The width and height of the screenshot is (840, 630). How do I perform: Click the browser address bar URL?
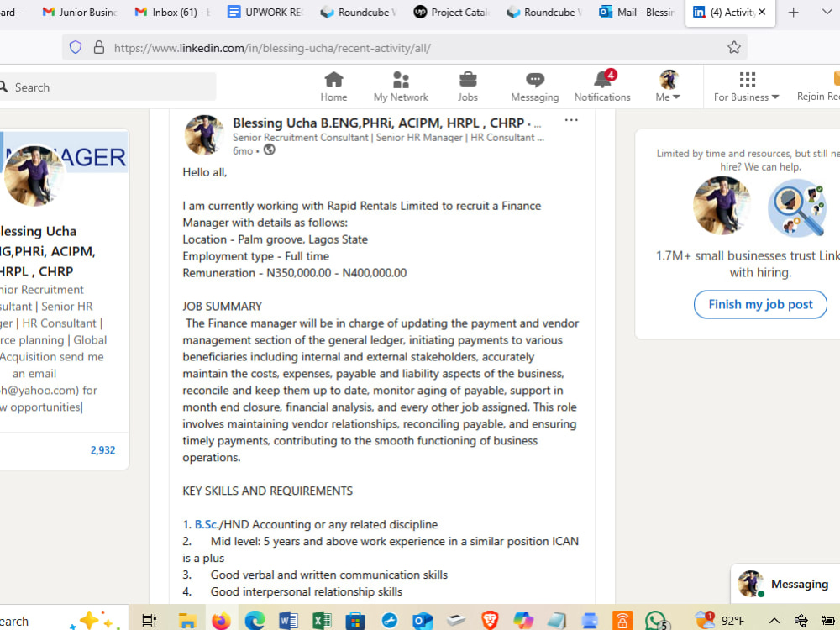(x=272, y=48)
